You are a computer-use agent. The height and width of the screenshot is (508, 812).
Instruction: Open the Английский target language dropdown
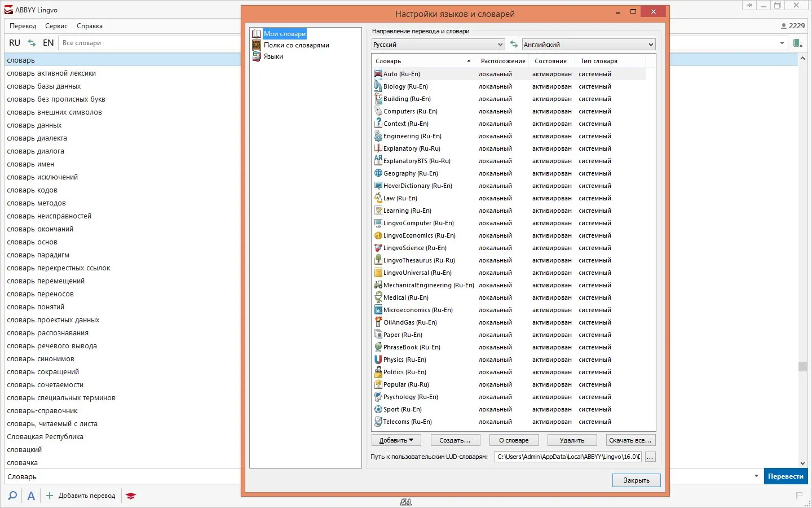click(589, 44)
